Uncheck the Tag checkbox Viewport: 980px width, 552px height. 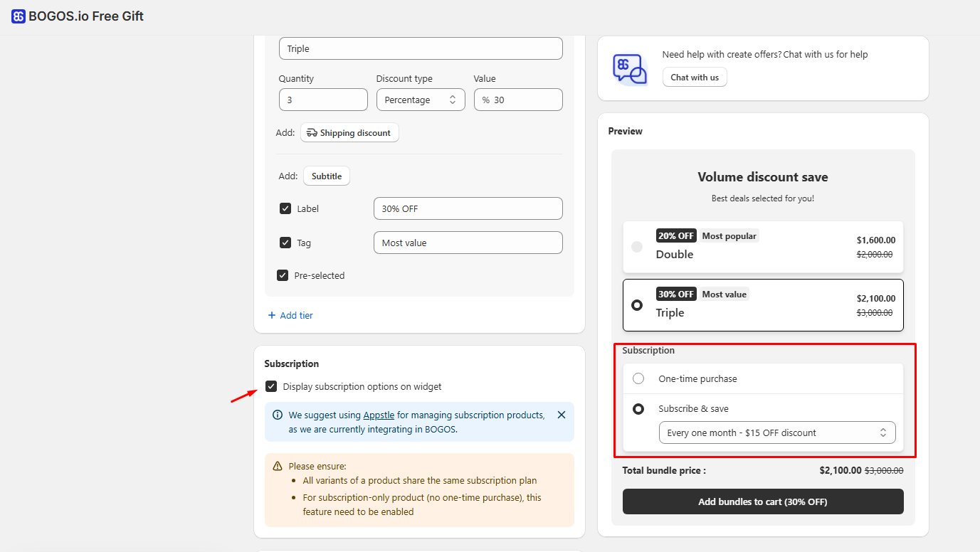pyautogui.click(x=285, y=243)
